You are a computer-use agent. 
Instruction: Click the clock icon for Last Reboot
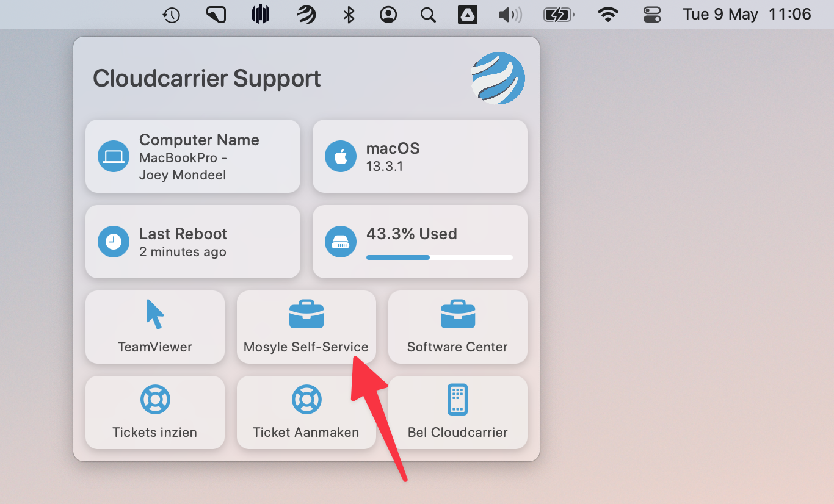[x=114, y=242]
